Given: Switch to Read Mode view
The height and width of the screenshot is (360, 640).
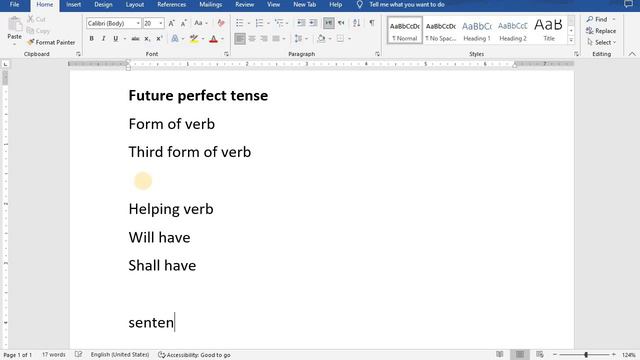Looking at the screenshot, I should [x=500, y=355].
